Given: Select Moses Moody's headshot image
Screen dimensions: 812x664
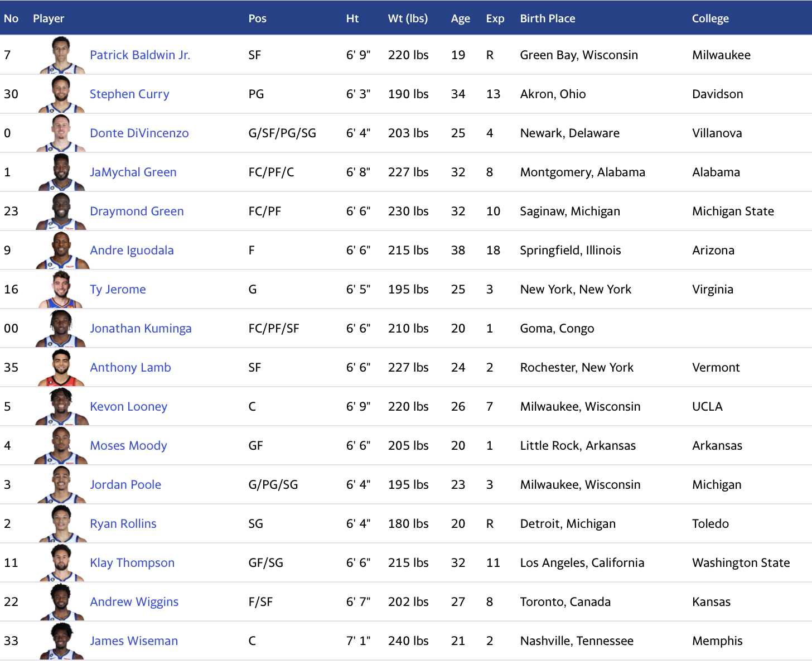Looking at the screenshot, I should click(62, 445).
